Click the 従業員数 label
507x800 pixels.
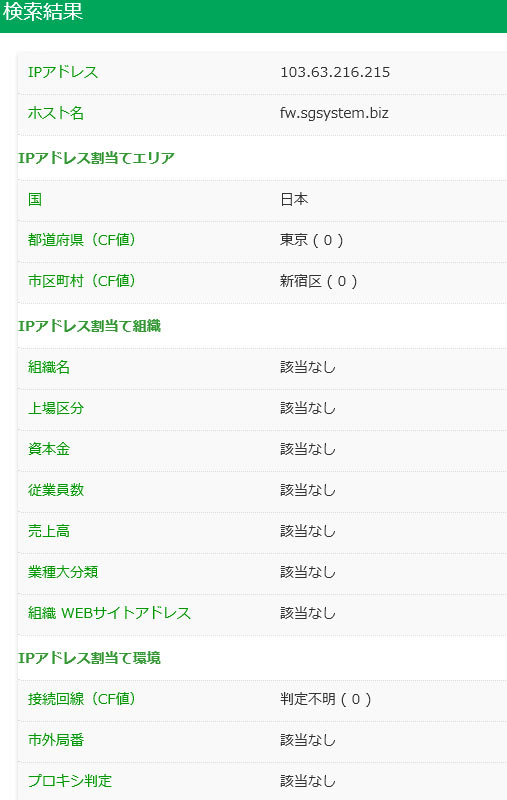[x=56, y=490]
